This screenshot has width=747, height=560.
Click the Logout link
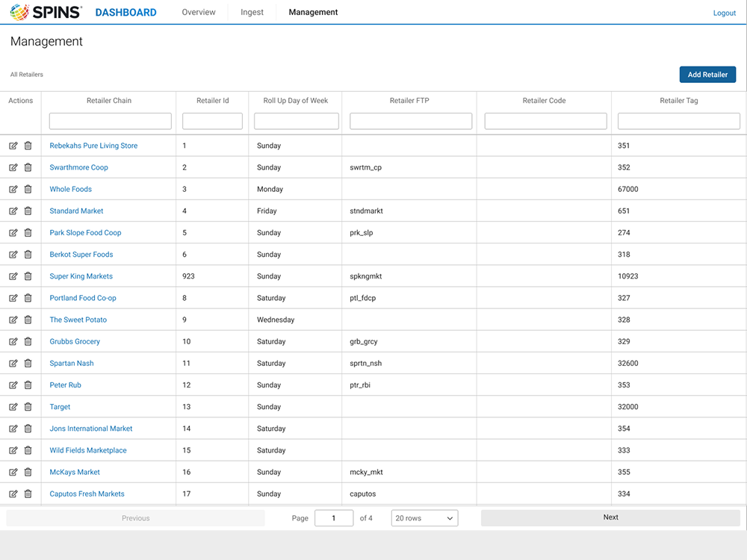click(724, 13)
